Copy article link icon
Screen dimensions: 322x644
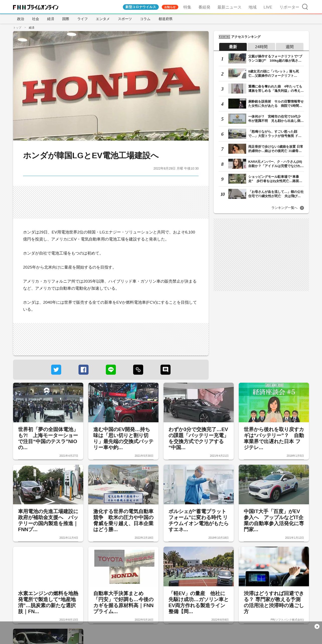click(x=138, y=370)
